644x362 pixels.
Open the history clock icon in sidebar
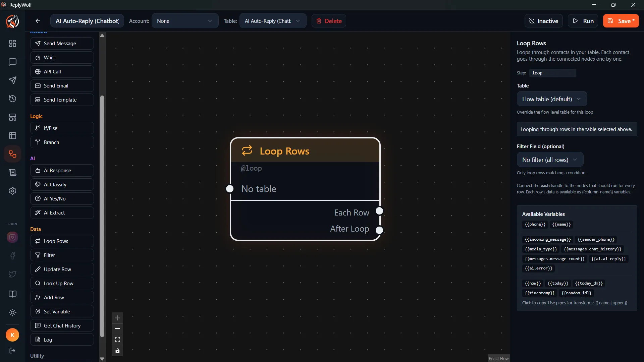click(x=12, y=99)
